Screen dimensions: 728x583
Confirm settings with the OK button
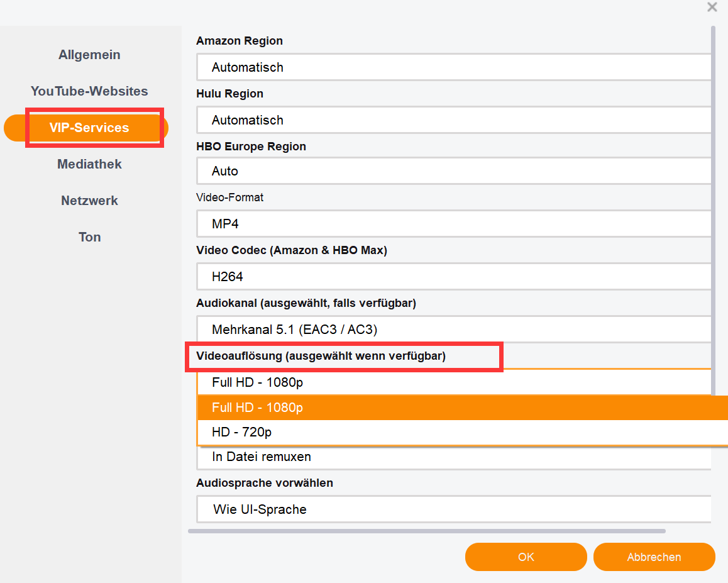pyautogui.click(x=526, y=557)
